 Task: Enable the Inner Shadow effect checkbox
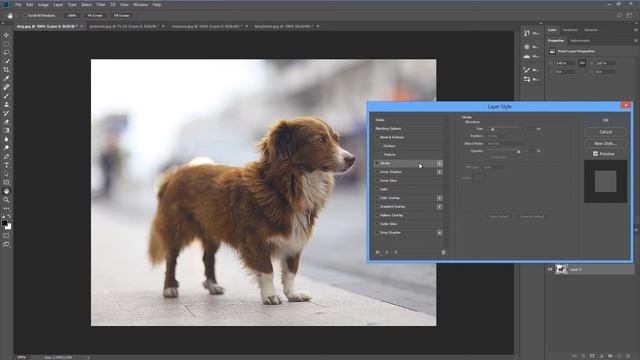[x=377, y=172]
